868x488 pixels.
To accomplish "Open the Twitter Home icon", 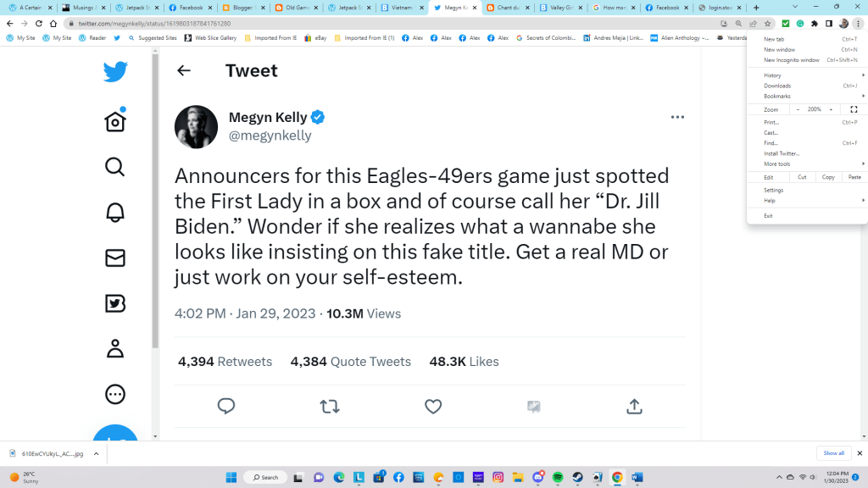I will [x=115, y=121].
